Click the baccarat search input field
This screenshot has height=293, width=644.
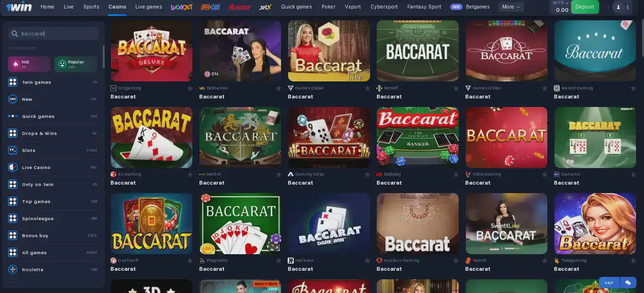click(54, 34)
